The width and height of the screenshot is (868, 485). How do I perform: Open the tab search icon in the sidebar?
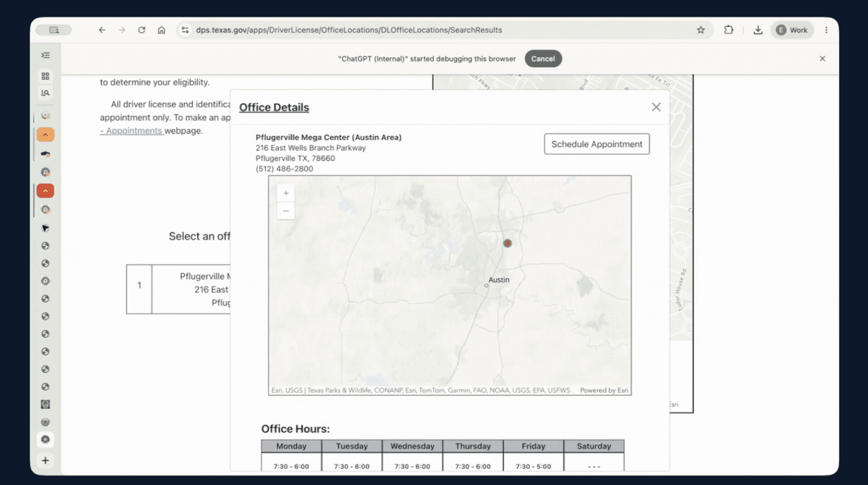point(45,93)
